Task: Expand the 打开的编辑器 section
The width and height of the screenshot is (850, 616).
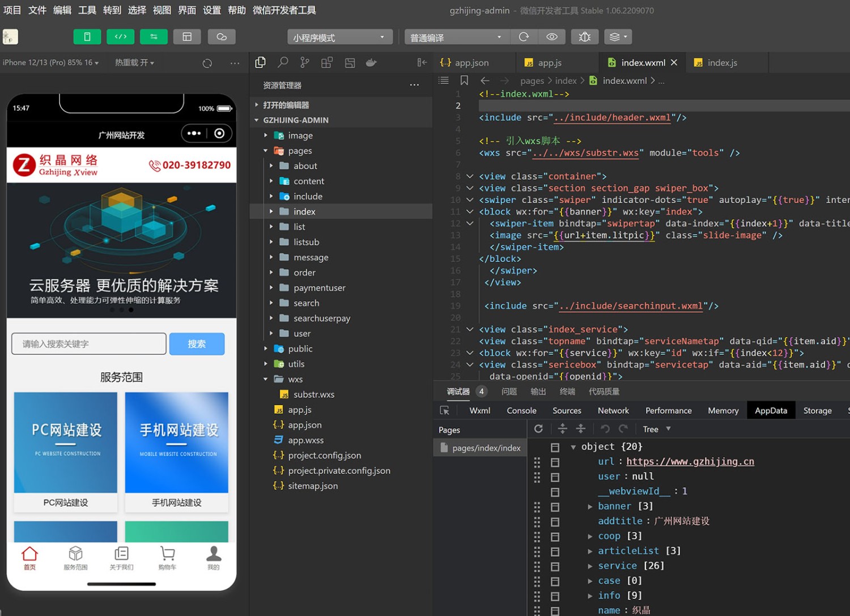Action: tap(341, 105)
